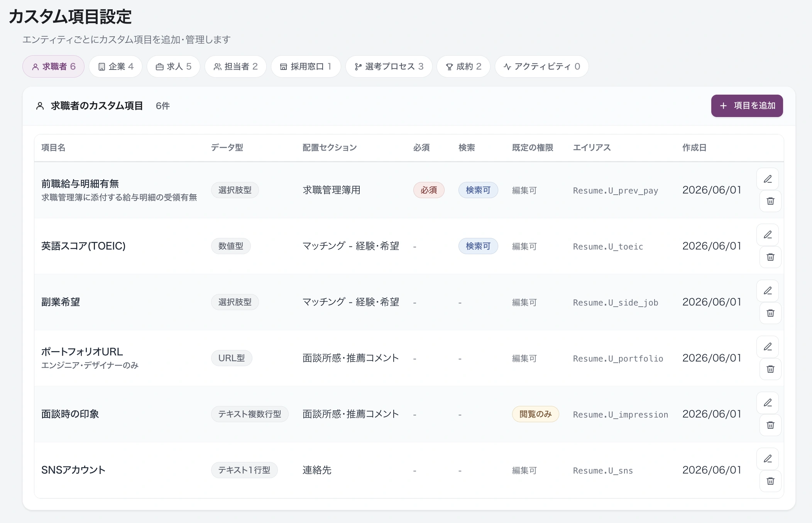Switch to the 求職者 6 tab
The height and width of the screenshot is (523, 812).
pyautogui.click(x=53, y=66)
